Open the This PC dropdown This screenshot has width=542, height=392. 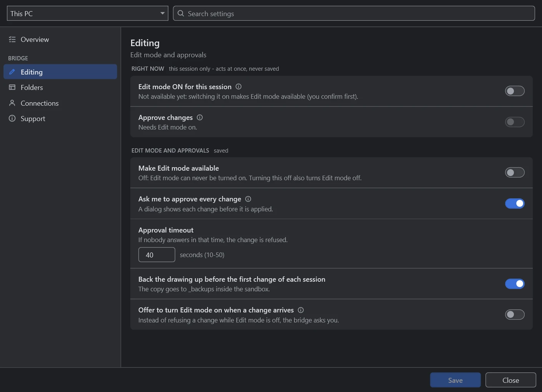tap(88, 13)
